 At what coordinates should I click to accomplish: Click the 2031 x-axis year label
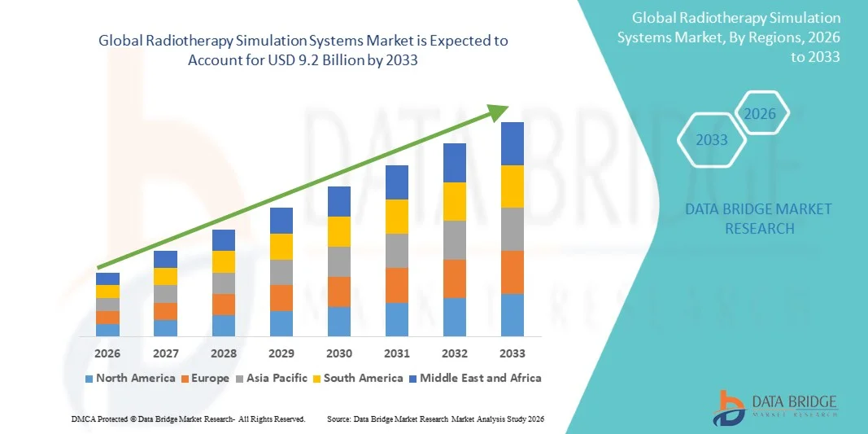click(397, 353)
